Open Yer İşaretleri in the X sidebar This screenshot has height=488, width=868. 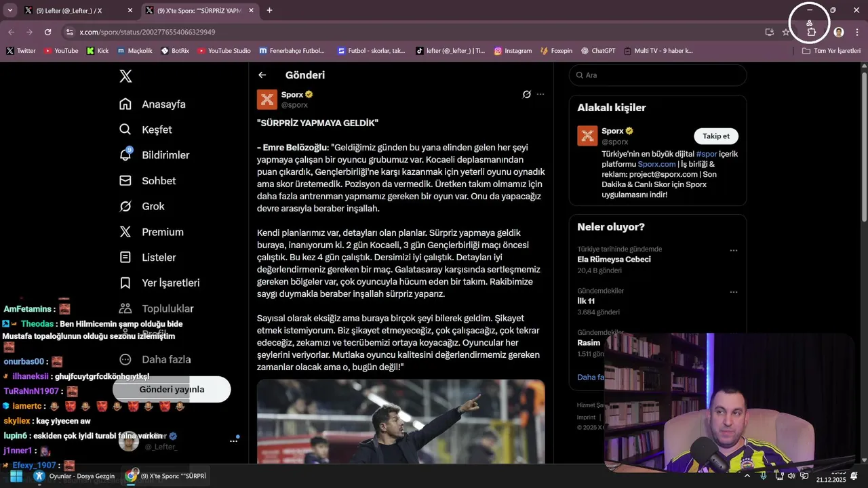pos(159,283)
